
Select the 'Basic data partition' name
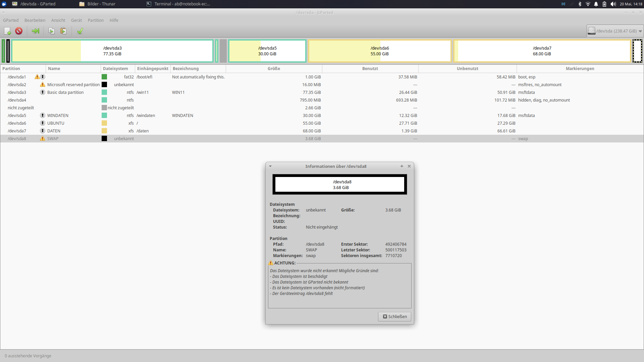65,93
